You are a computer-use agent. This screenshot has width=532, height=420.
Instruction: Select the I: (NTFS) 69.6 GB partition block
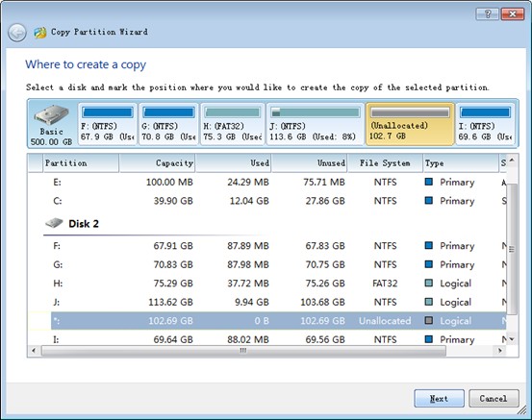[486, 124]
